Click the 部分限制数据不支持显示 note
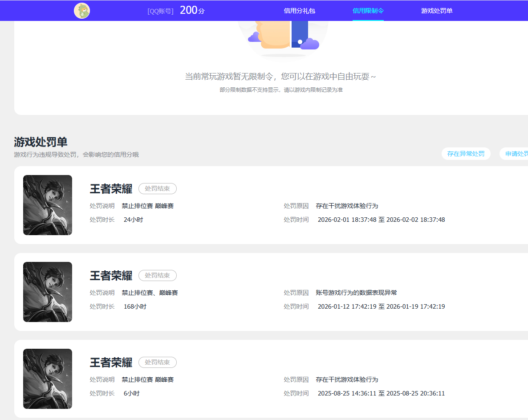 coord(281,90)
